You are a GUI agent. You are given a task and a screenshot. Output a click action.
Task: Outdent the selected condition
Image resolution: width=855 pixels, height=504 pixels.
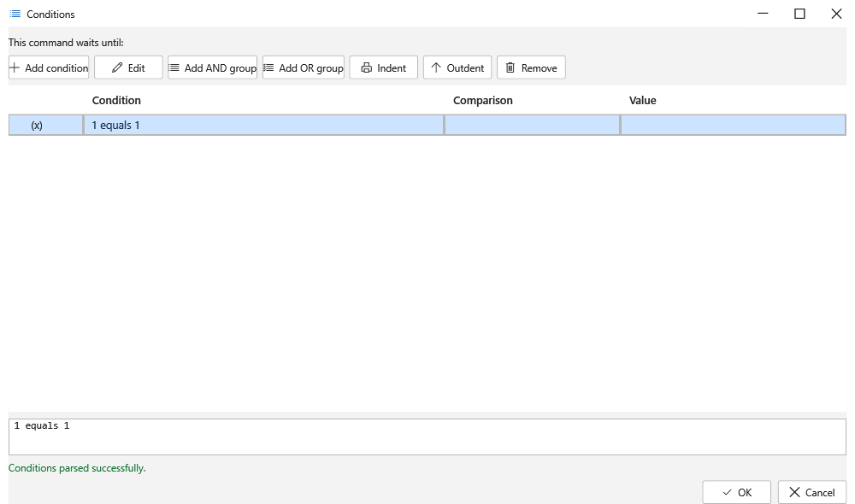point(457,67)
